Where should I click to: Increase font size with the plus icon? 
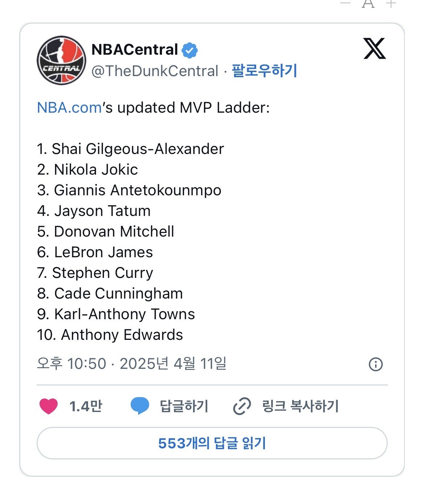pos(391,4)
